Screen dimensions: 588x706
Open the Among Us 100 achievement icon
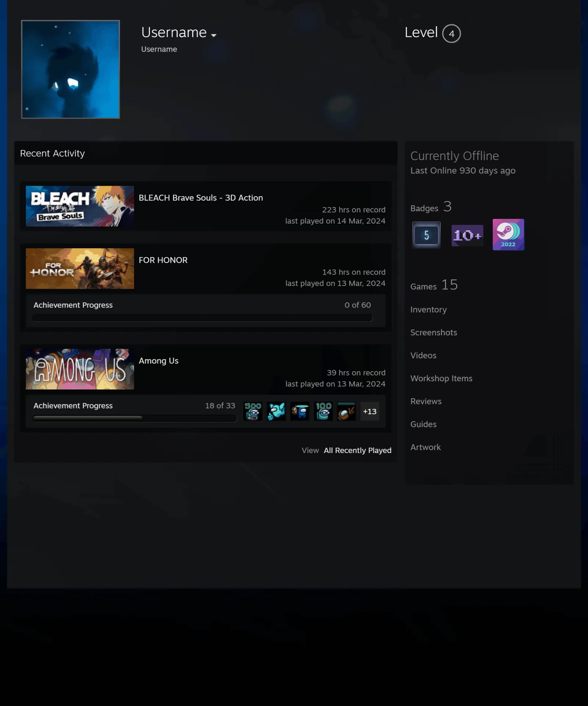point(323,411)
